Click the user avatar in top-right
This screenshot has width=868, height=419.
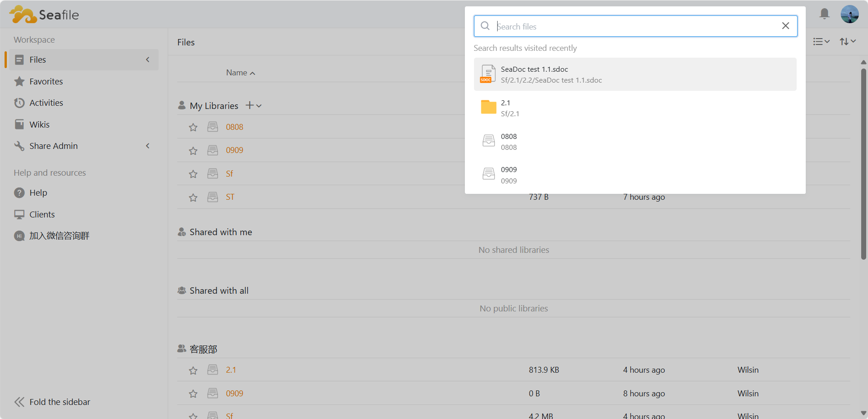pos(849,14)
